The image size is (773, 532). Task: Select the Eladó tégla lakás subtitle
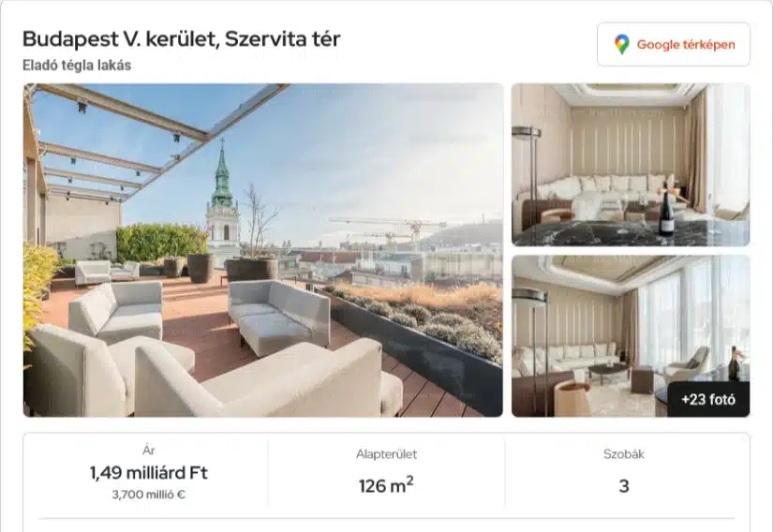[77, 66]
